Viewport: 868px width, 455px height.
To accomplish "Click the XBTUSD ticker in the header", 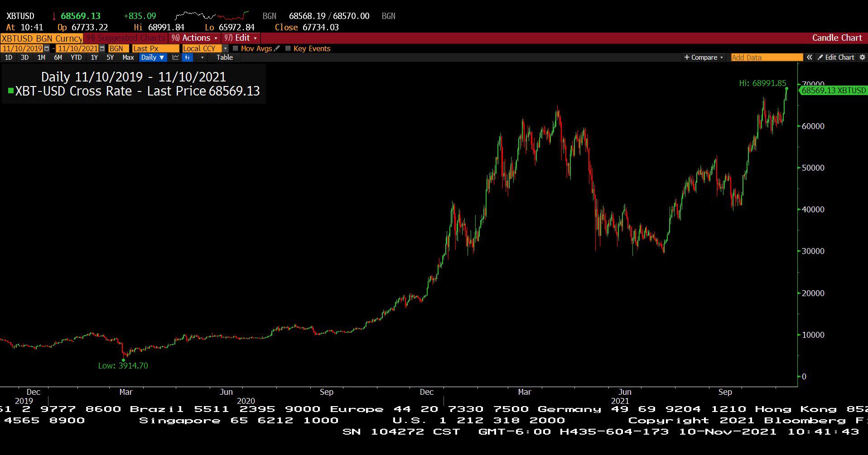I will tap(20, 16).
